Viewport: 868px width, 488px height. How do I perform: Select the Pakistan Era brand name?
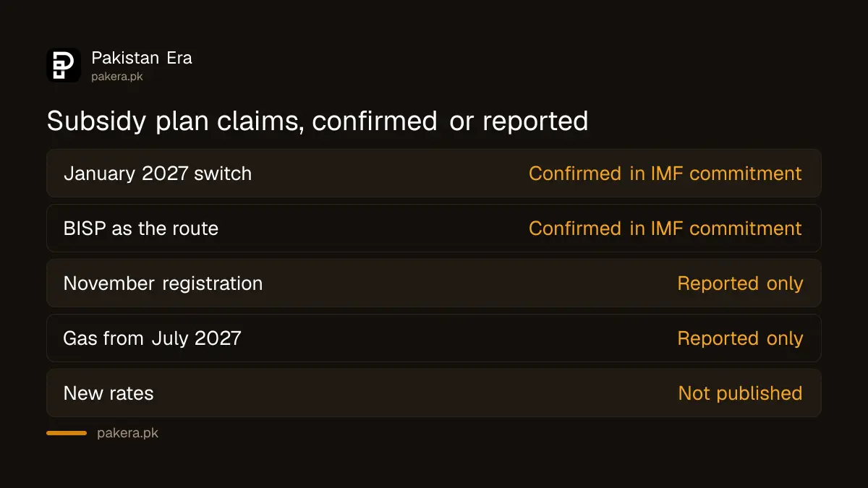[142, 58]
